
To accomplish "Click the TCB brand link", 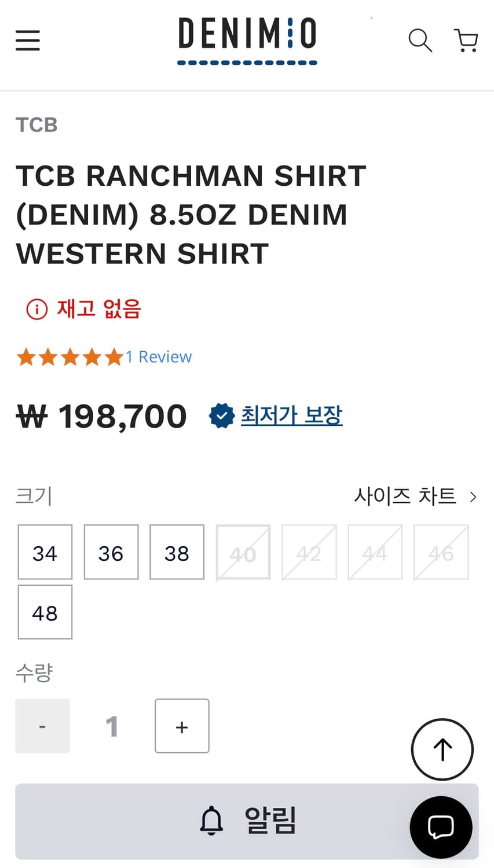I will tap(36, 124).
